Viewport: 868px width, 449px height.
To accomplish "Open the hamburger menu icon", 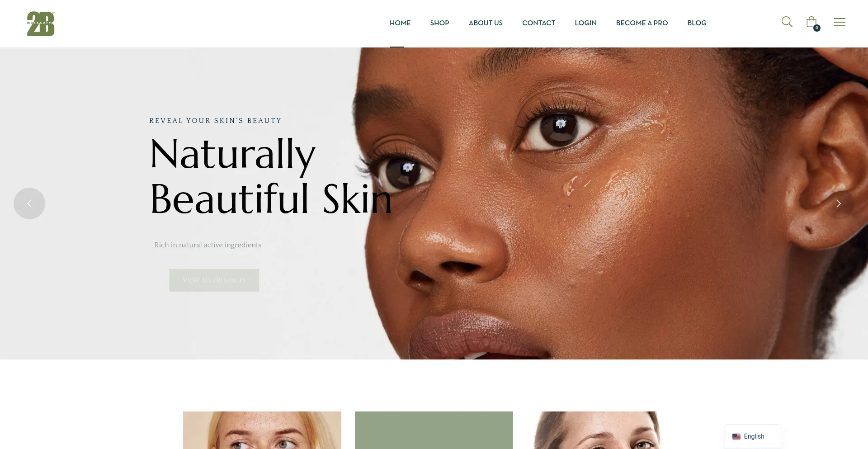I will coord(840,22).
